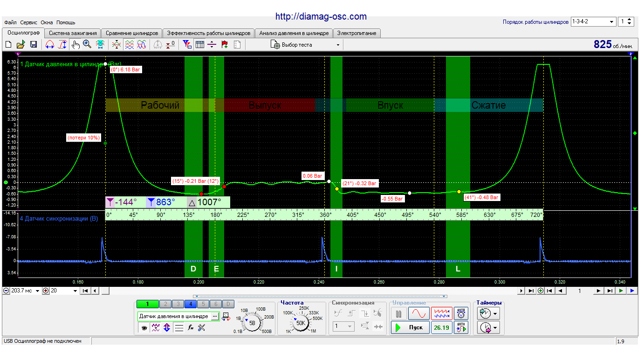This screenshot has width=644, height=347.
Task: Select the vertical stretch tool icon
Action: (x=62, y=45)
